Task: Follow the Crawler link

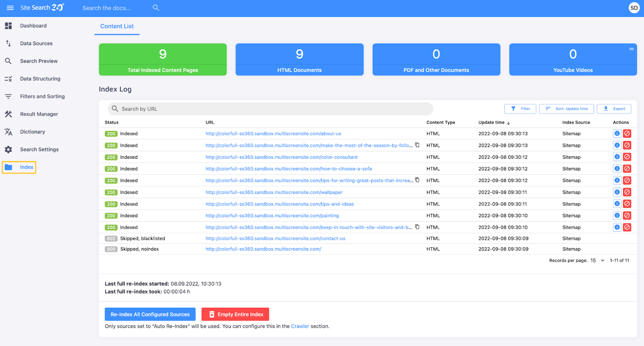Action: pos(300,326)
